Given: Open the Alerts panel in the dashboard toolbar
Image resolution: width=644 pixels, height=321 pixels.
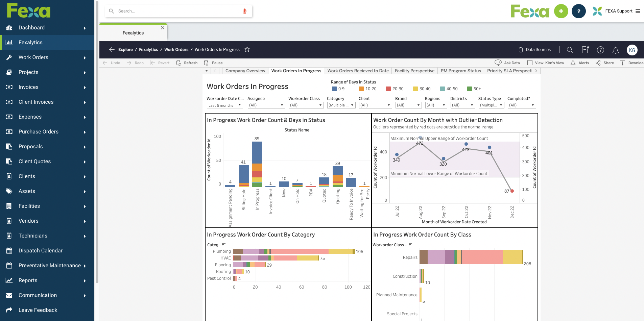Looking at the screenshot, I should (580, 63).
